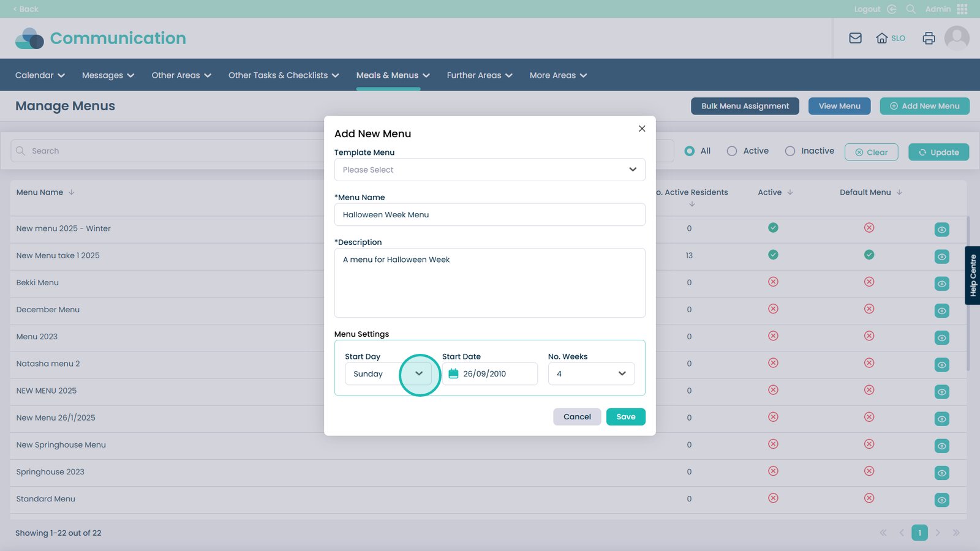Click the SLO home icon
Screen dimensions: 980x551
coord(882,38)
